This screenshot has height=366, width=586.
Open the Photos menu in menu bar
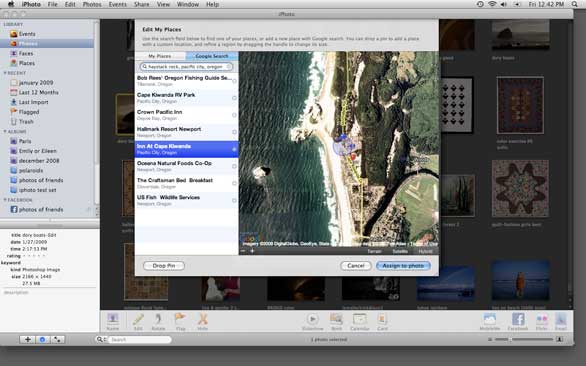tap(92, 4)
